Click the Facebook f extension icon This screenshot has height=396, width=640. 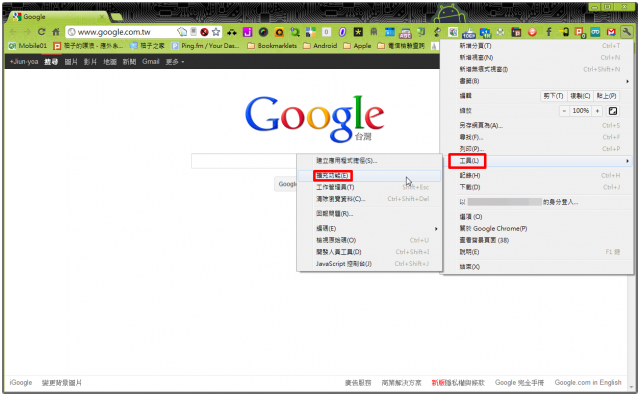549,32
